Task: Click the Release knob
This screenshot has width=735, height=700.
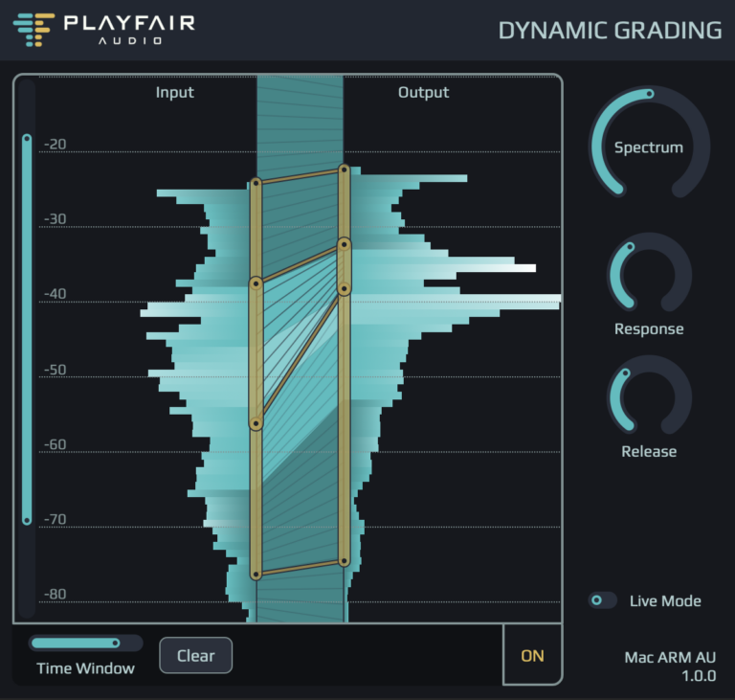Action: click(649, 396)
